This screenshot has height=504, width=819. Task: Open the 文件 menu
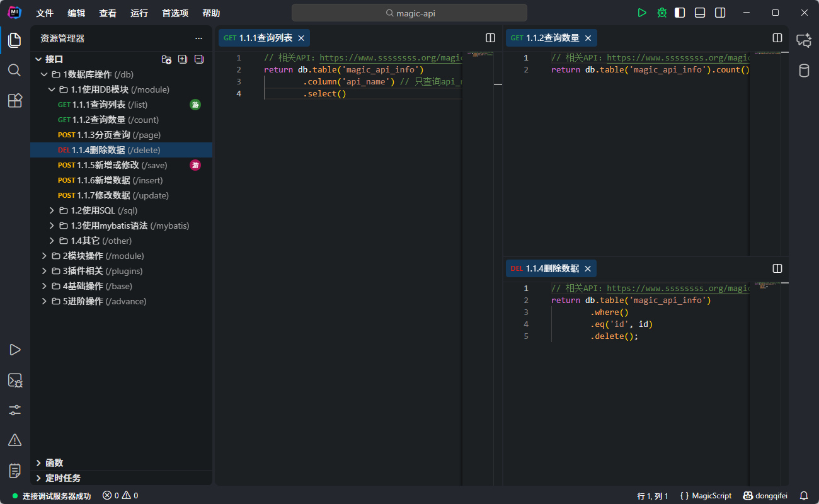point(45,13)
